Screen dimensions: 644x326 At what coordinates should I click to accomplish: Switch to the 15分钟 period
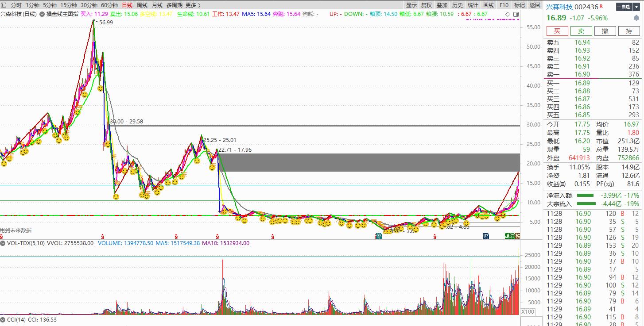pos(68,5)
